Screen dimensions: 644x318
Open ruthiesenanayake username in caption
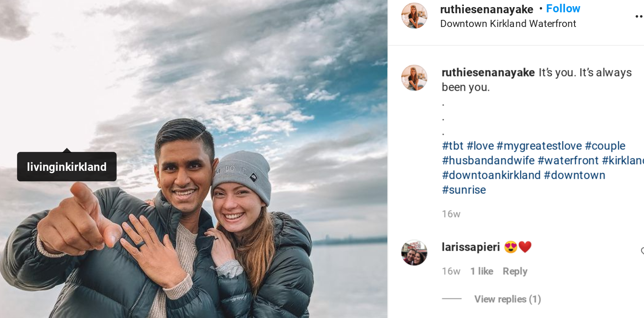coord(488,72)
